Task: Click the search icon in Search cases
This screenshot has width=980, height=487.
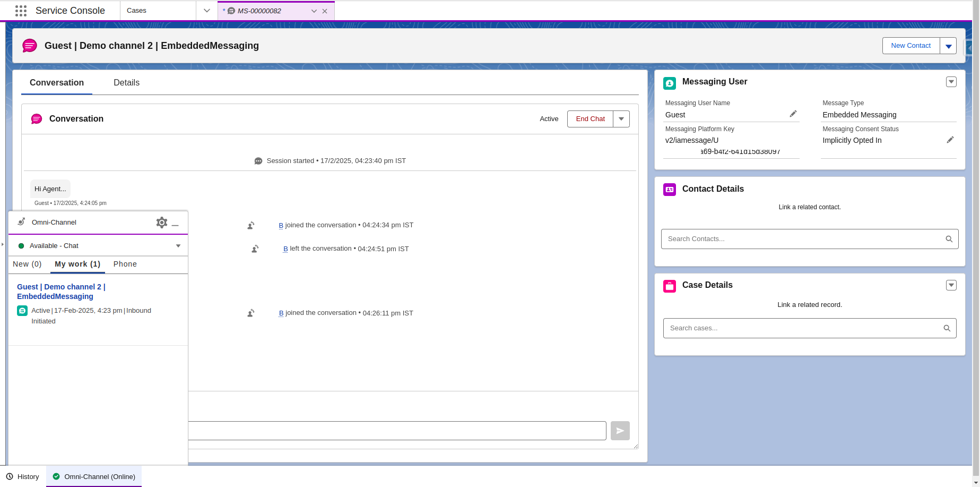Action: (x=947, y=328)
